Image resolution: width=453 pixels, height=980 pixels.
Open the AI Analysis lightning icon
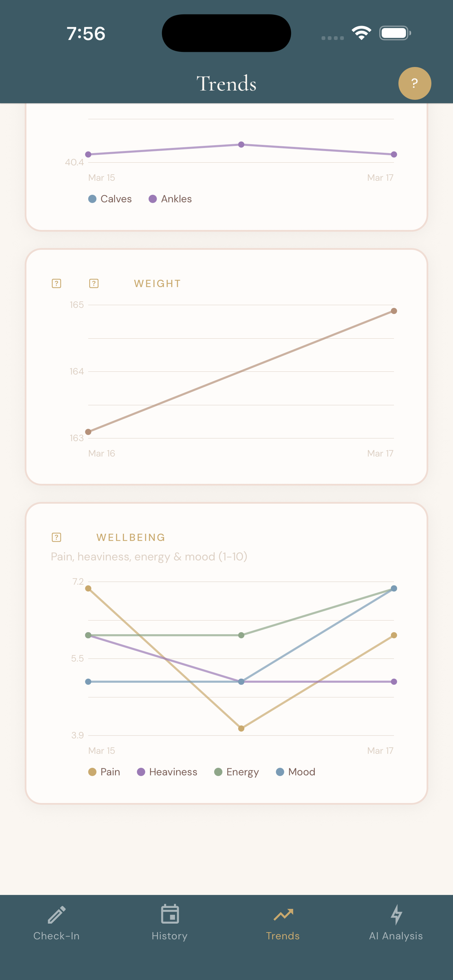[396, 915]
